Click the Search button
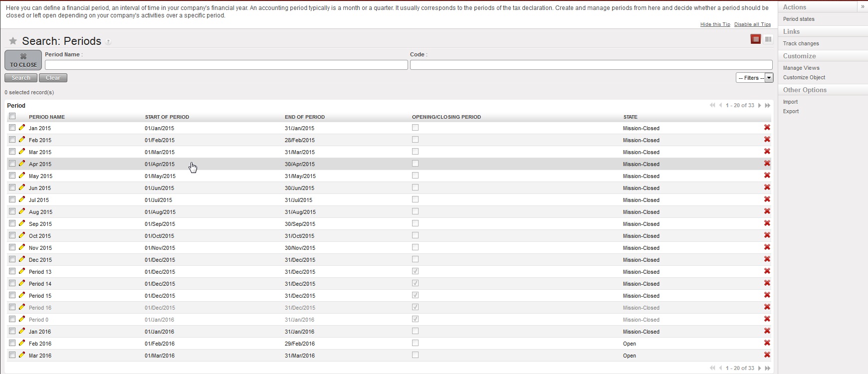Screen dimensions: 868x374 click(21, 78)
